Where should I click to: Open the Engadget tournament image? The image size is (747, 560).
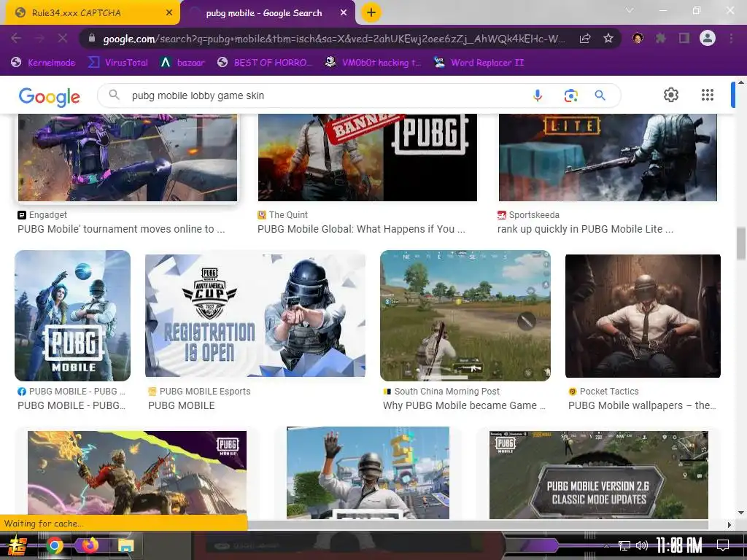click(128, 157)
